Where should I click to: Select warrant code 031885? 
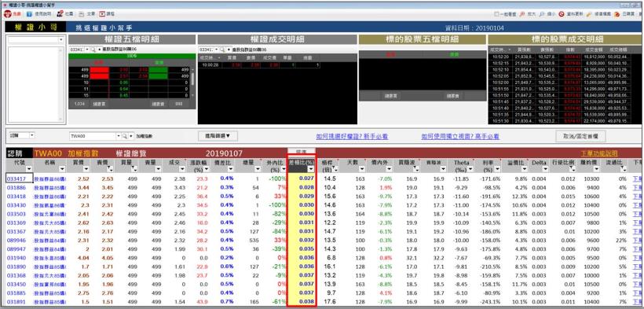click(16, 292)
